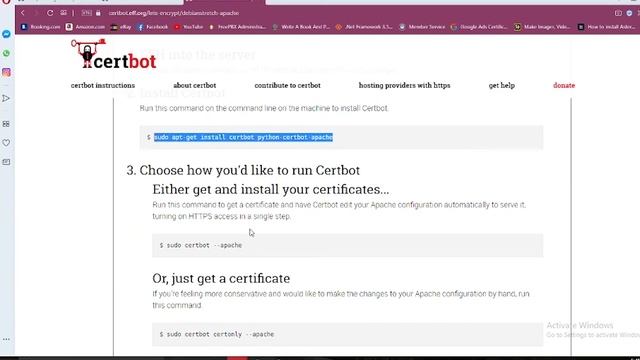
Task: Click the VPN badge in the address bar
Action: coord(87,13)
